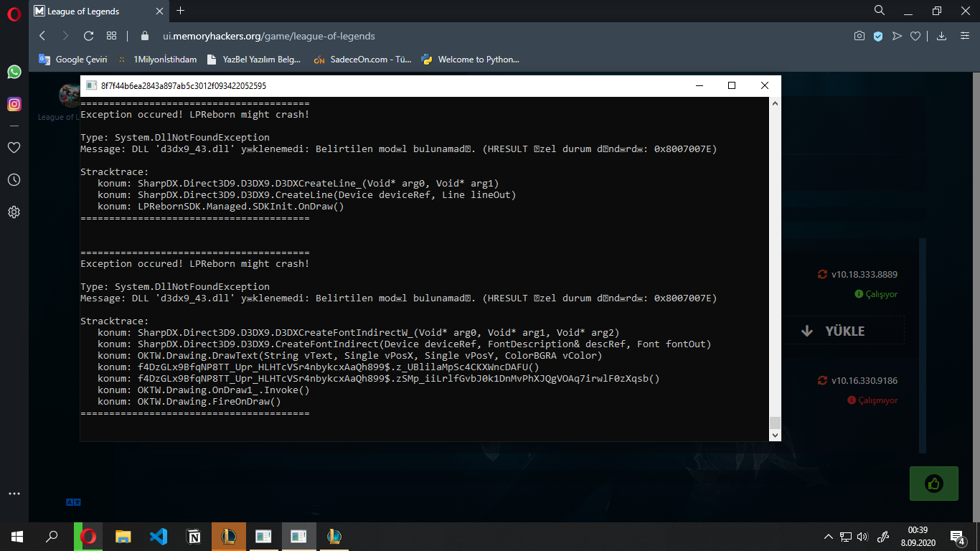The width and height of the screenshot is (980, 551).
Task: Open the Google Çeviri bookmark
Action: pyautogui.click(x=73, y=60)
